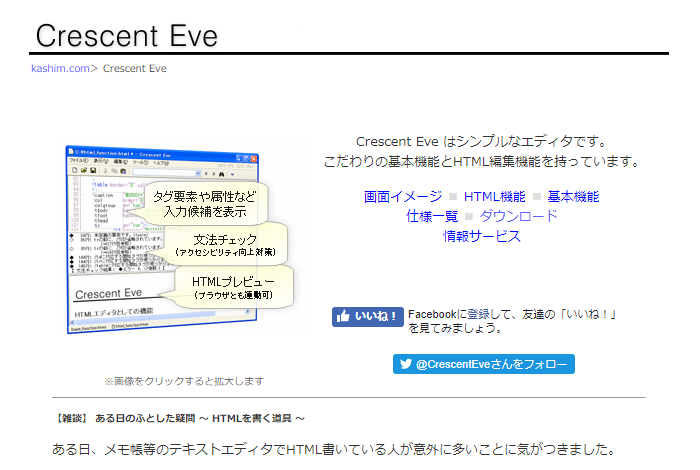Click the Twitter bird icon

(406, 364)
